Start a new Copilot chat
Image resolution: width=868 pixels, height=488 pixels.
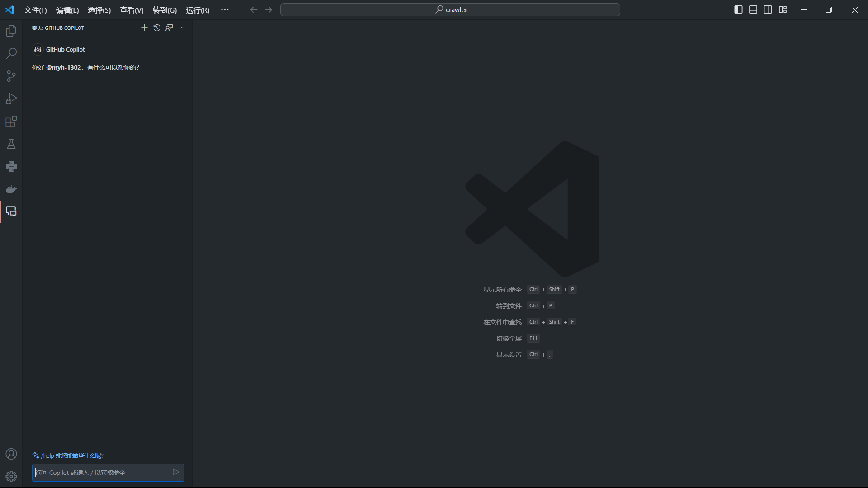tap(144, 28)
